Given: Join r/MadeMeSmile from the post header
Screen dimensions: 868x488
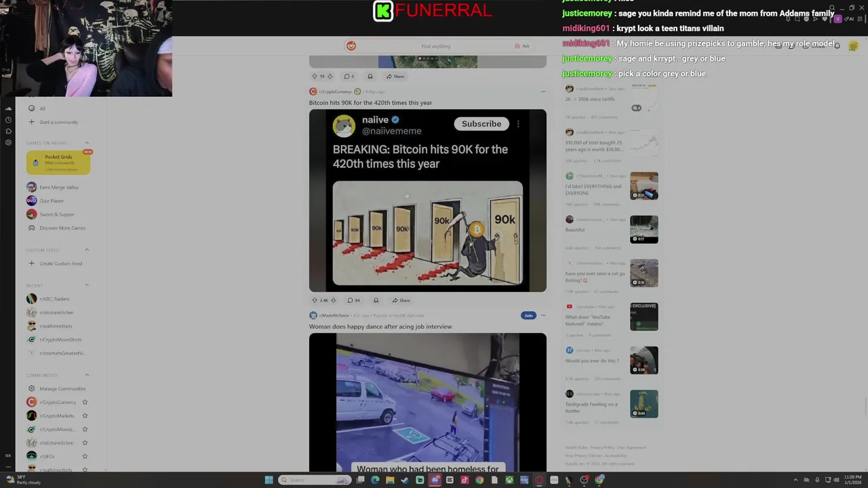Looking at the screenshot, I should [x=528, y=315].
